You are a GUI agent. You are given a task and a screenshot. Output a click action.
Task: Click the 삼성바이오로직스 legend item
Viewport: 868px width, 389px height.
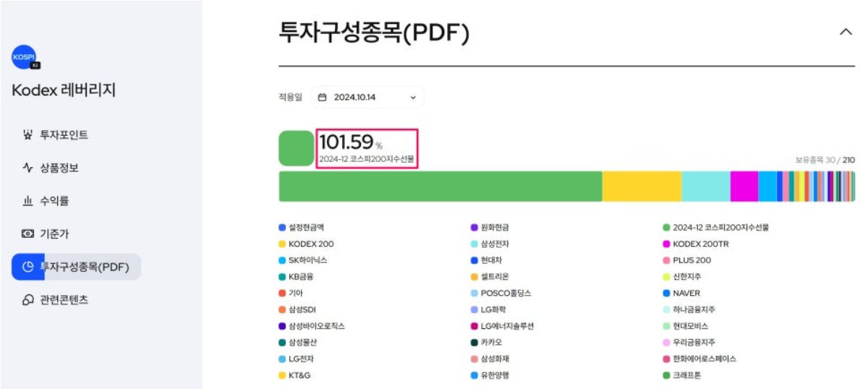(312, 326)
